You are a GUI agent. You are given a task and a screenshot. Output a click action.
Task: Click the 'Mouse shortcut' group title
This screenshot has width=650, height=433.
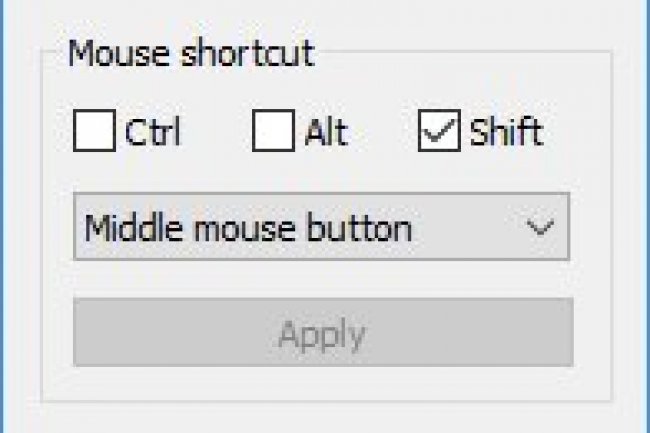tap(191, 53)
